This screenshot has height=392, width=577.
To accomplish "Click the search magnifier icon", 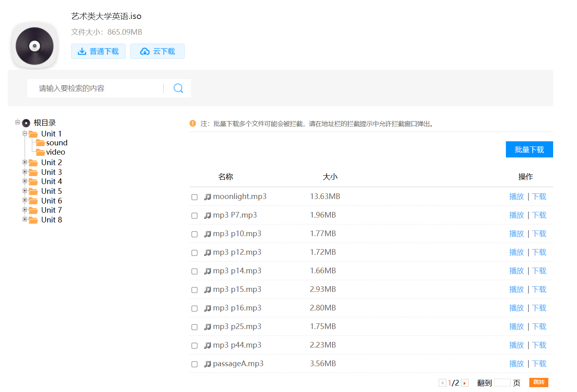I will [x=178, y=88].
